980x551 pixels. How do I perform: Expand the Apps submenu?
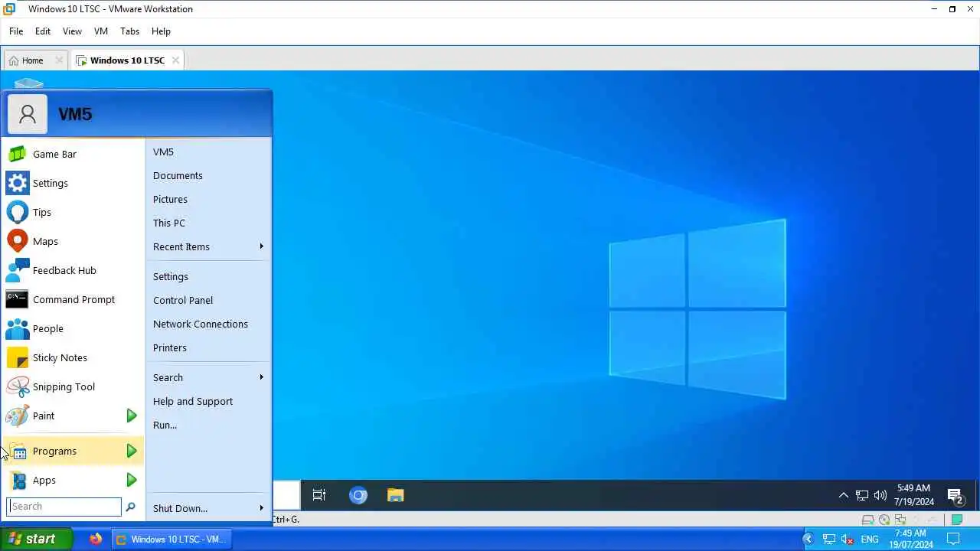tap(132, 480)
